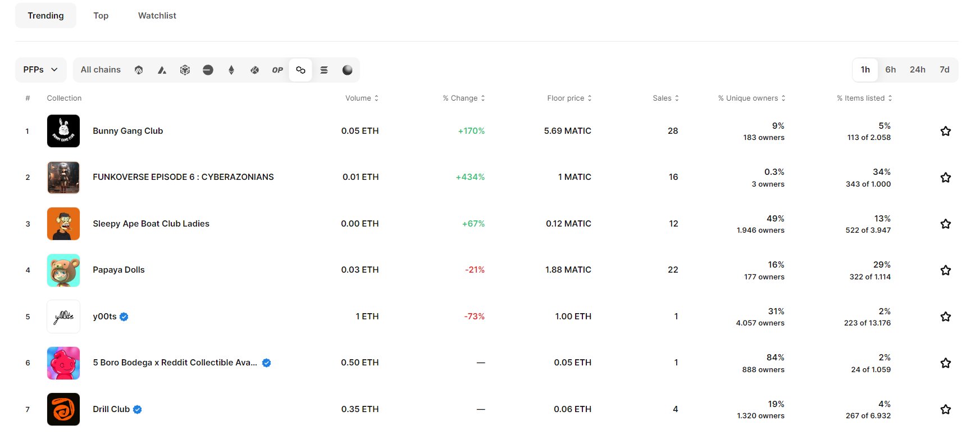Select the 24h time range
Image resolution: width=980 pixels, height=434 pixels.
point(918,70)
